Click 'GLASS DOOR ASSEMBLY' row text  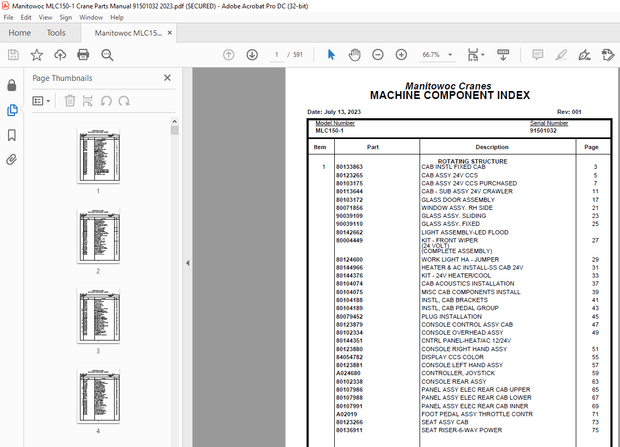tap(458, 200)
